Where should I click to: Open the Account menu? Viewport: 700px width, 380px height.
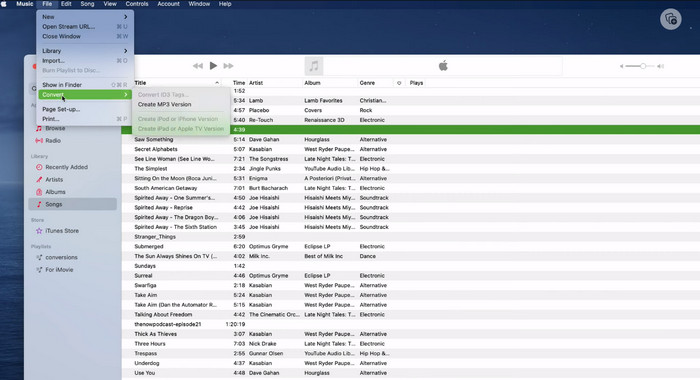[168, 4]
